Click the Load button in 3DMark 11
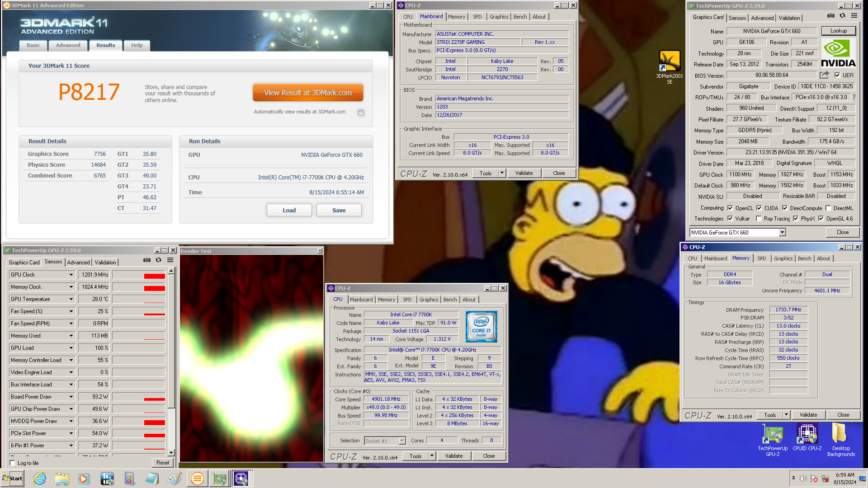868x488 pixels. pos(289,211)
